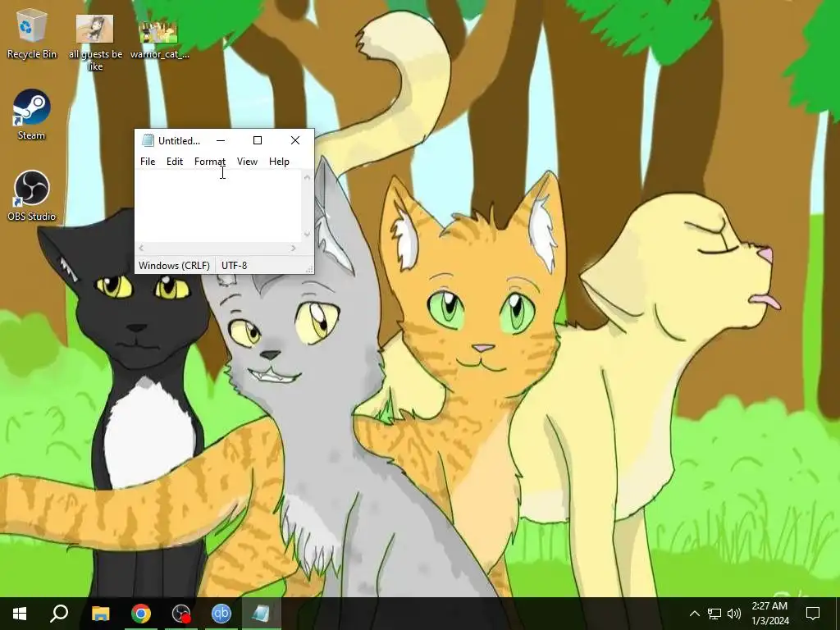
Task: Click the Untitled window title text
Action: pyautogui.click(x=180, y=141)
